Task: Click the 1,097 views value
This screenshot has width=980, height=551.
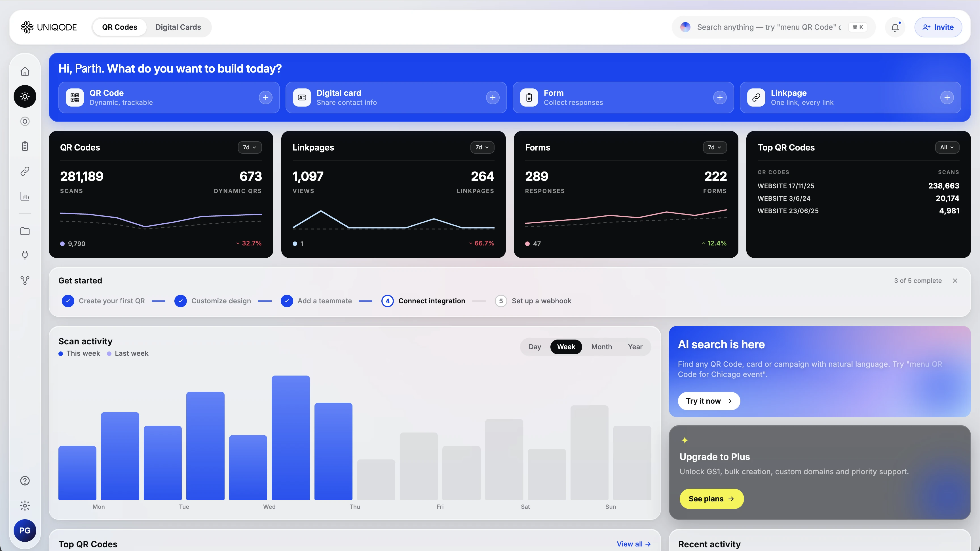Action: [308, 177]
